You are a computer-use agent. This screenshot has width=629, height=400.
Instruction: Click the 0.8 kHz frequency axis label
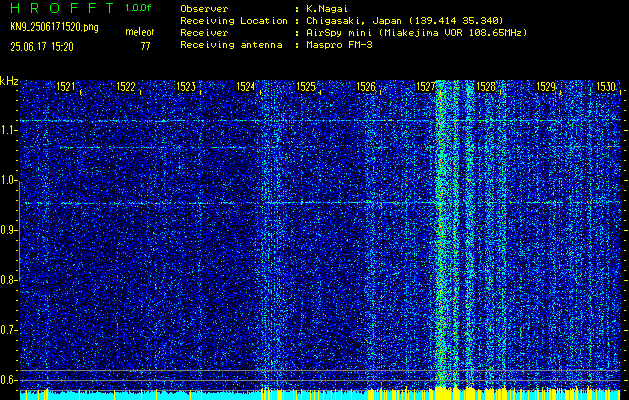click(x=8, y=280)
